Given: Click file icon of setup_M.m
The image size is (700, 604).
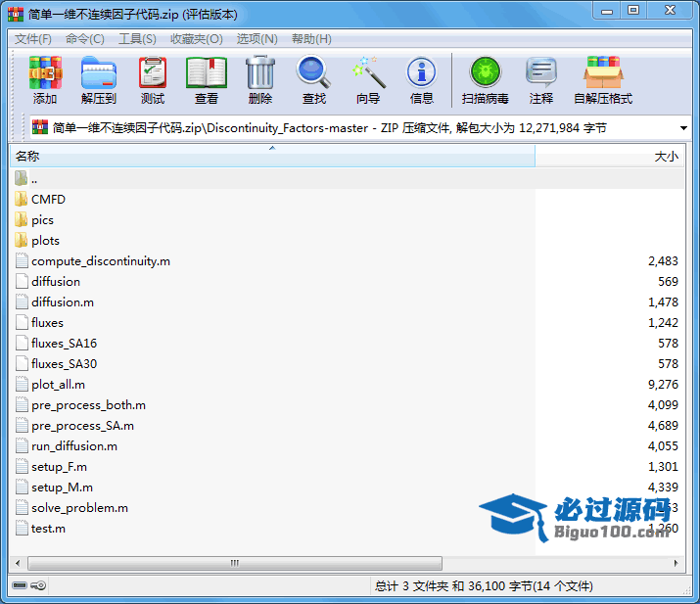Looking at the screenshot, I should point(22,488).
